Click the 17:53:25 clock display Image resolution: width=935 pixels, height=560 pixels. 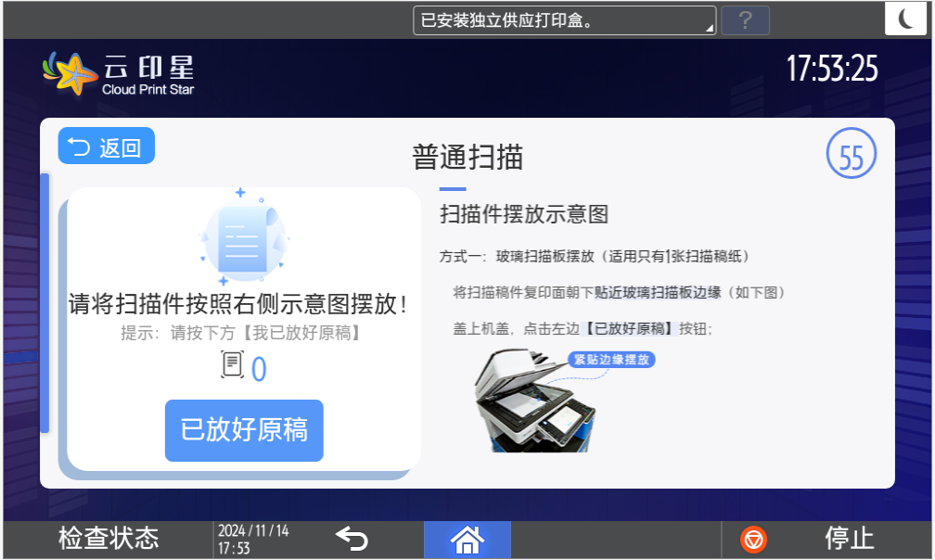pyautogui.click(x=831, y=70)
